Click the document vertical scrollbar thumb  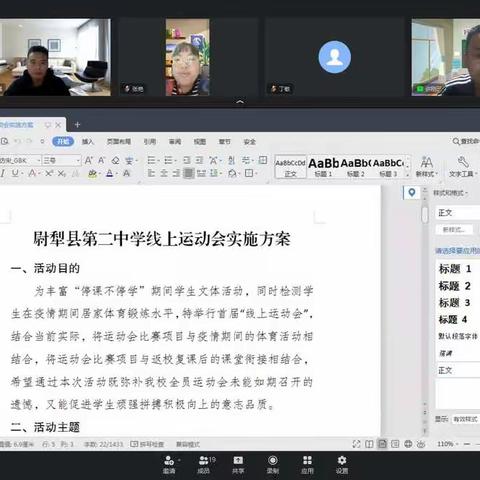(424, 215)
